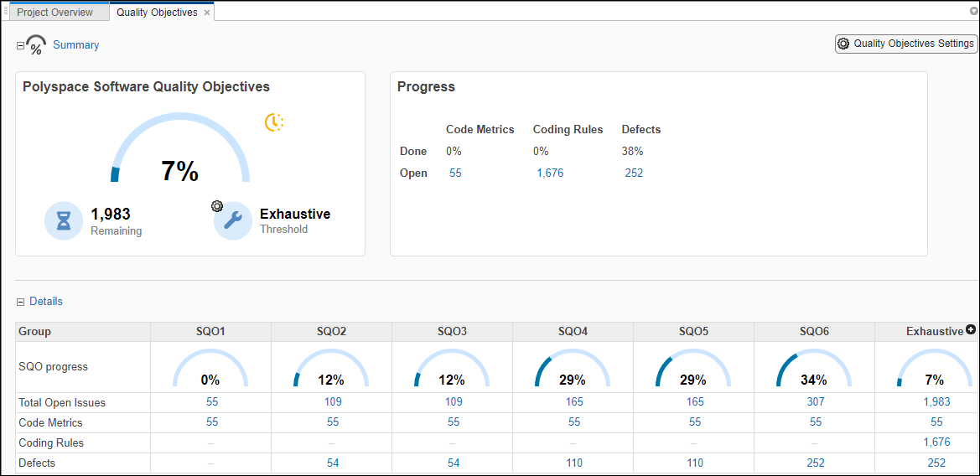Click the small gear above Threshold wrench
Image resolution: width=980 pixels, height=476 pixels.
tap(217, 206)
